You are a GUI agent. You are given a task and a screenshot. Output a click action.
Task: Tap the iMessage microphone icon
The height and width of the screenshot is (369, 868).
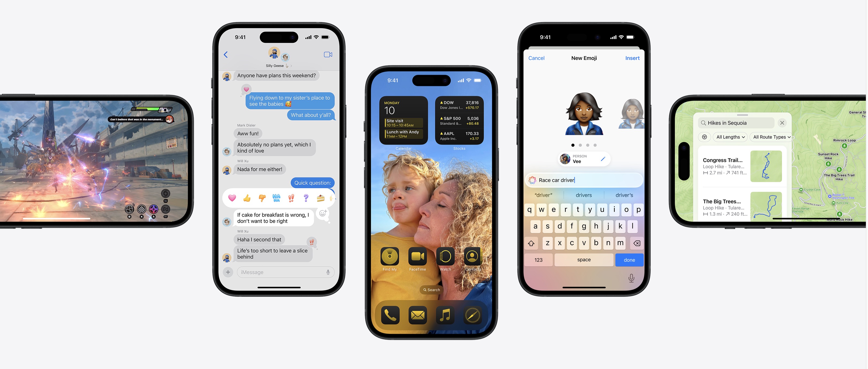327,272
